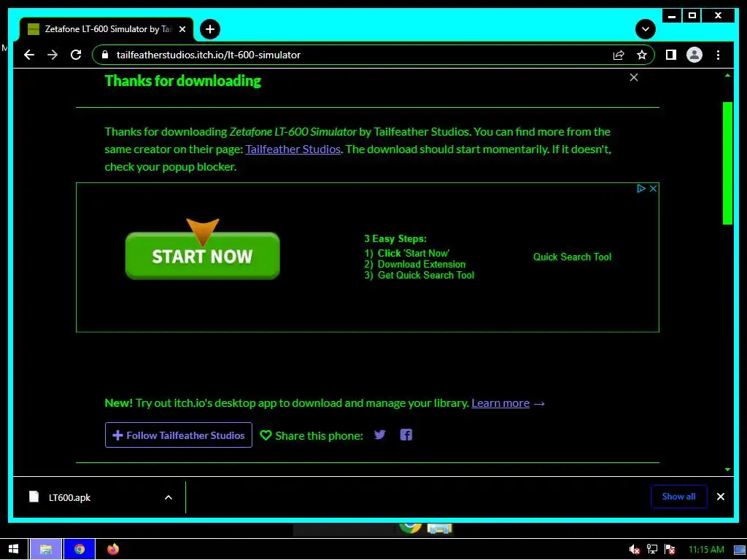Image resolution: width=747 pixels, height=560 pixels.
Task: Share this phone on Twitter
Action: [x=379, y=435]
